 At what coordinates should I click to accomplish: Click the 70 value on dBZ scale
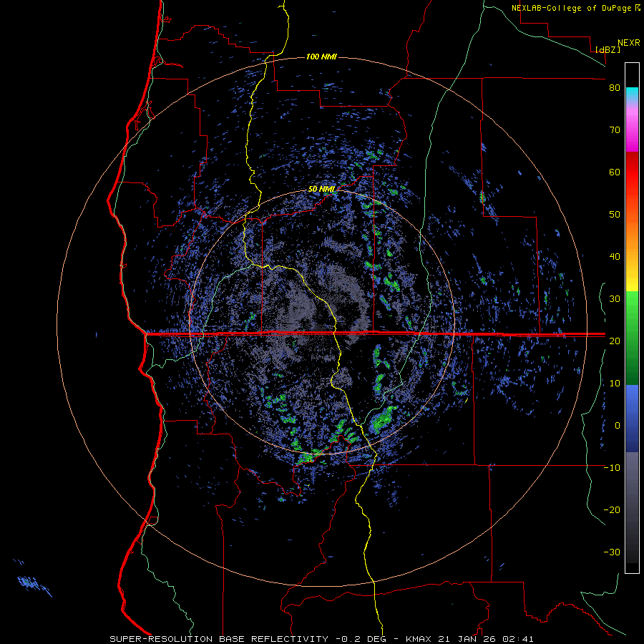point(615,130)
